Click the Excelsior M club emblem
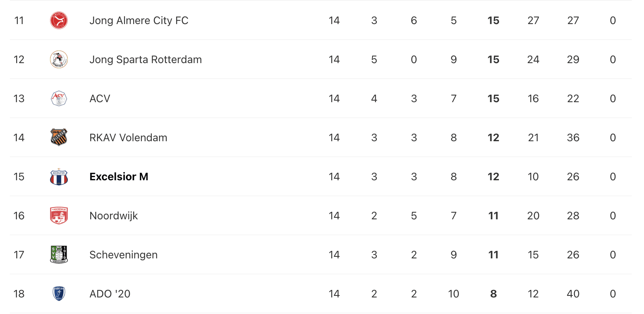644x314 pixels. click(x=59, y=177)
